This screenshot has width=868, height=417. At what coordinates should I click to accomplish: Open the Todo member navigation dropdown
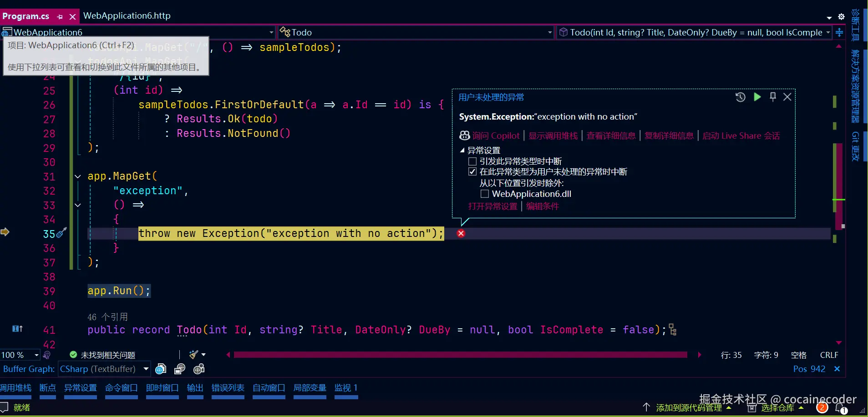(828, 33)
